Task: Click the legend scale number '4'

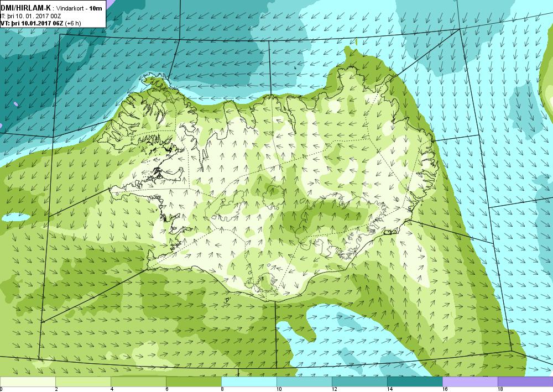Action: [112, 389]
